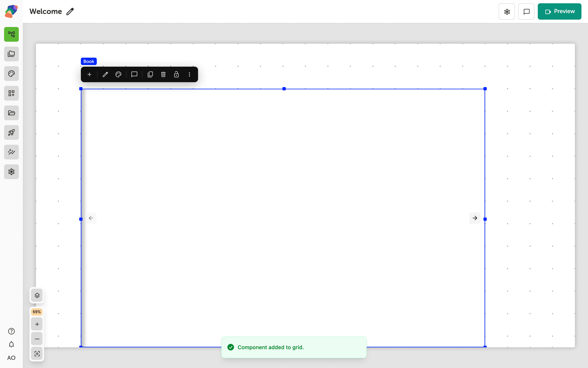Image resolution: width=588 pixels, height=368 pixels.
Task: Open the help question mark icon
Action: (x=11, y=331)
